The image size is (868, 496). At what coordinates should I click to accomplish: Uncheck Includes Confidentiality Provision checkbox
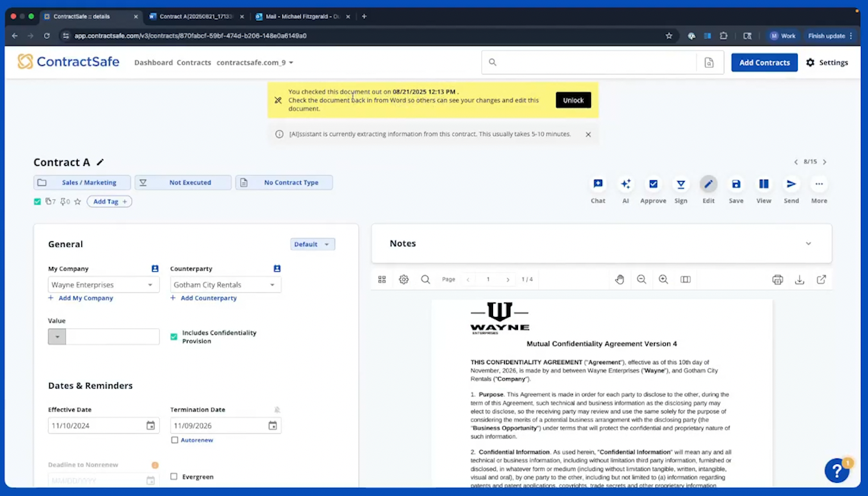(x=174, y=337)
